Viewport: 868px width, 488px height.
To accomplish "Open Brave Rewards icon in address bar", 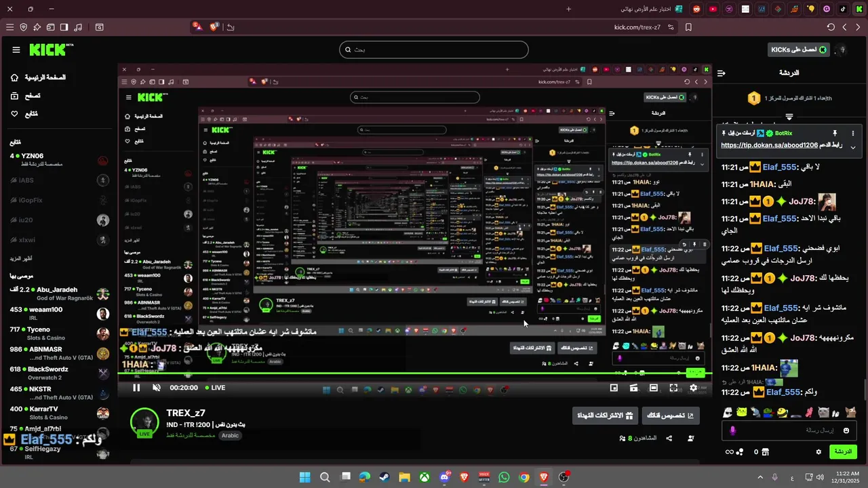I will pyautogui.click(x=197, y=27).
